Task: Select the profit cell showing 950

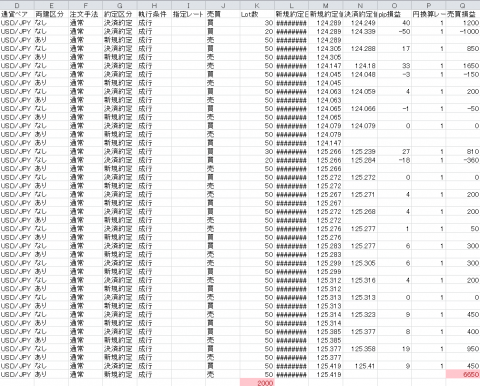Action: point(463,349)
